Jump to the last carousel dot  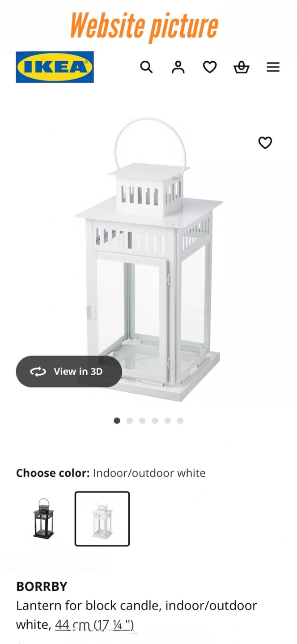180,420
